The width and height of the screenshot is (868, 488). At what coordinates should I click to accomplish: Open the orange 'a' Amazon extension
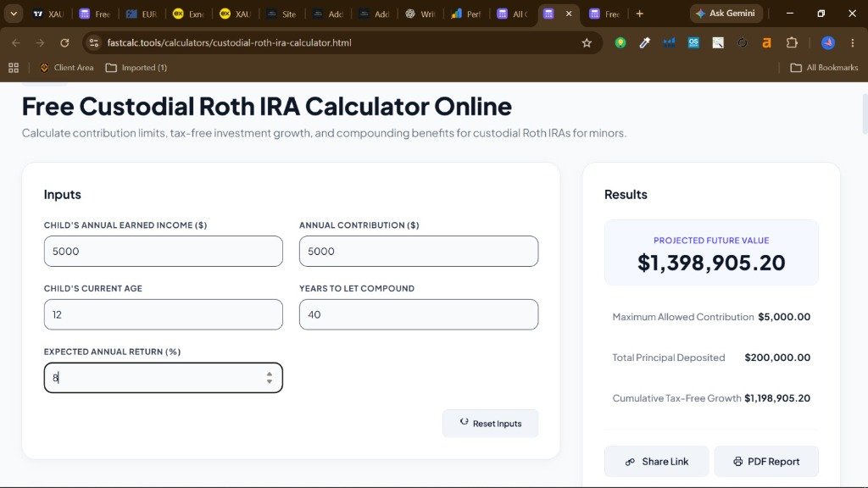(766, 42)
